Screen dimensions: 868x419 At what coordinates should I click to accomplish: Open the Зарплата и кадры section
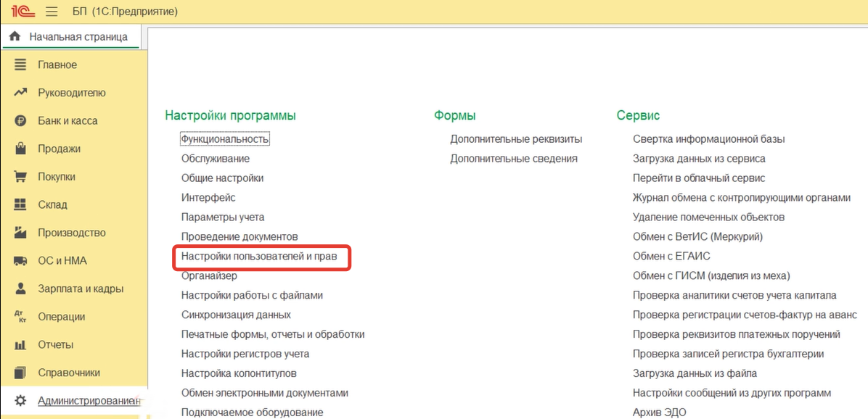click(x=80, y=289)
